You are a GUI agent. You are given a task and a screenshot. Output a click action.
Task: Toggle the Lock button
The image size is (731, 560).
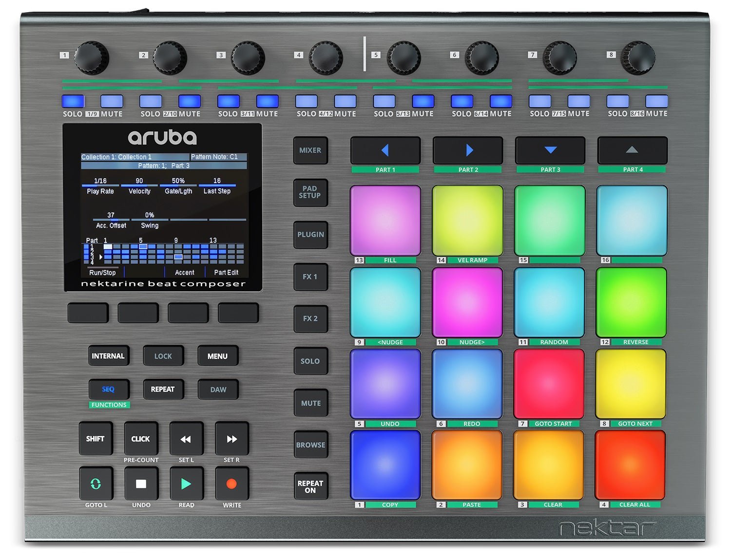point(163,356)
